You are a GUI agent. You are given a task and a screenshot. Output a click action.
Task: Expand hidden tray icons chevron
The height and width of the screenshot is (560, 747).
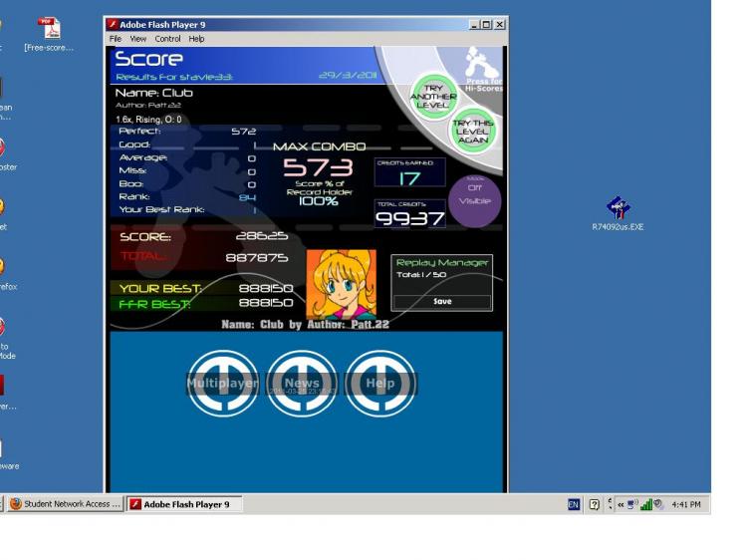621,504
